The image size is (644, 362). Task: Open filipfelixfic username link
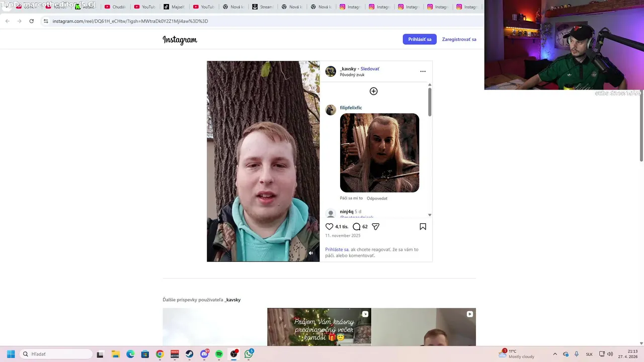351,108
